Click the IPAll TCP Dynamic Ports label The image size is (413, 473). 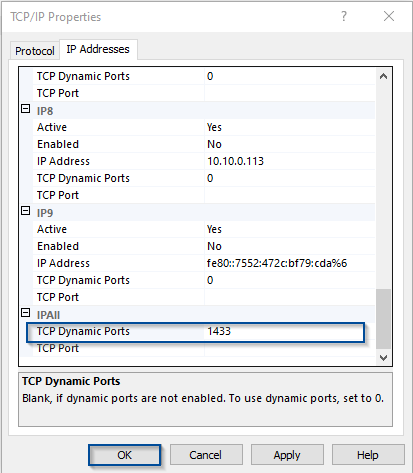pyautogui.click(x=83, y=331)
